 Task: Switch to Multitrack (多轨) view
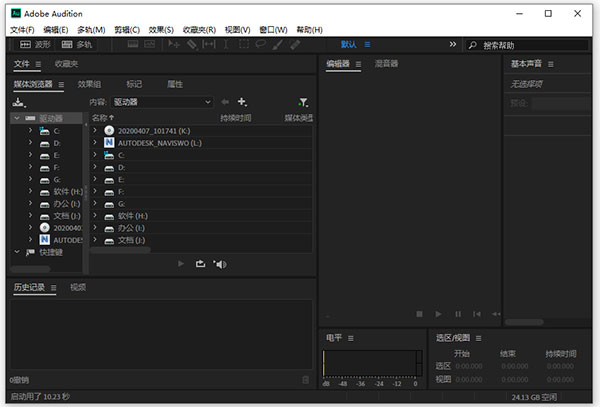pyautogui.click(x=77, y=45)
